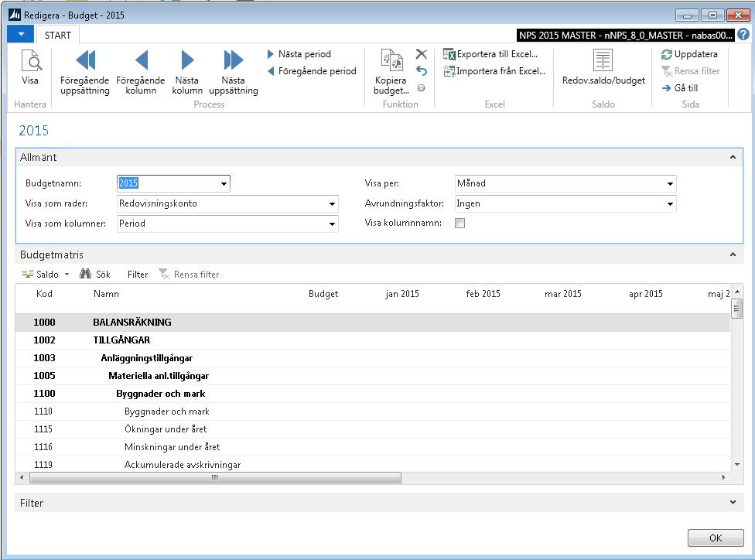This screenshot has width=755, height=560.
Task: Select the 1110 Byggnader och mark row
Action: coord(373,411)
